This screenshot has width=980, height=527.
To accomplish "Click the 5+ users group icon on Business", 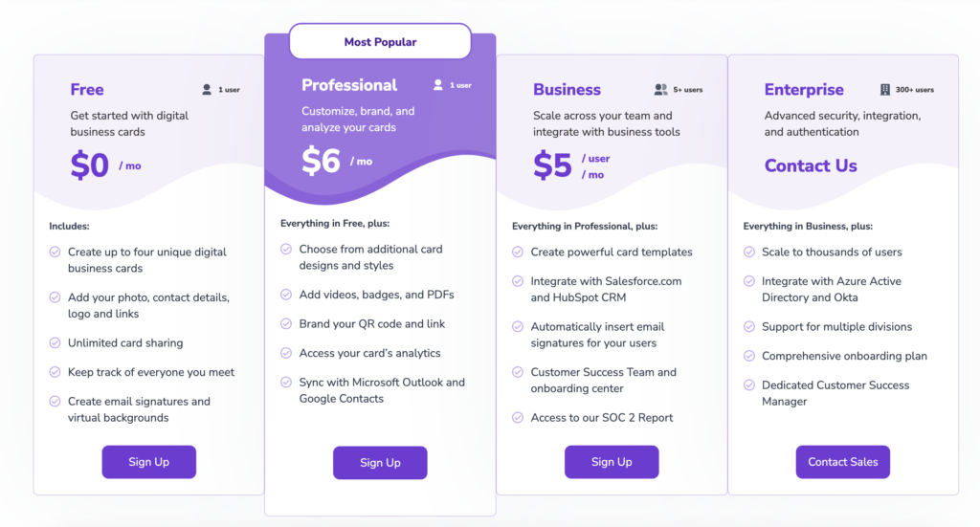I will pos(660,90).
